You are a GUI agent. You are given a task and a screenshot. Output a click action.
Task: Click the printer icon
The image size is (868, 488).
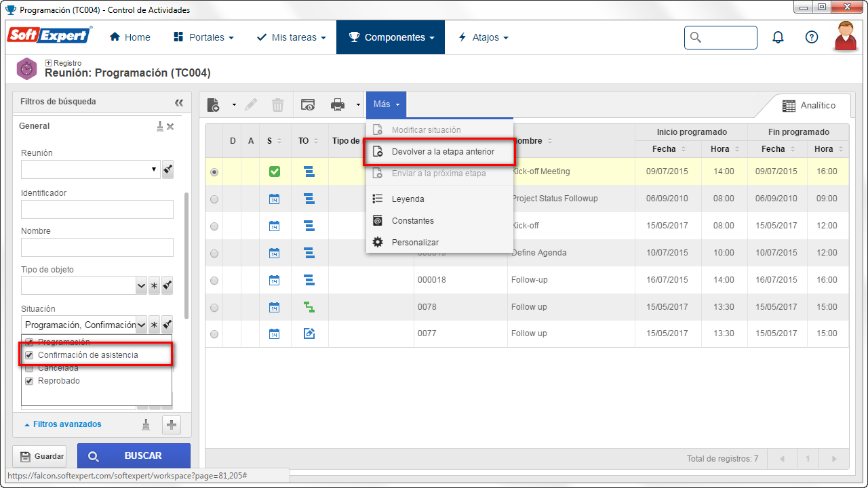[338, 105]
